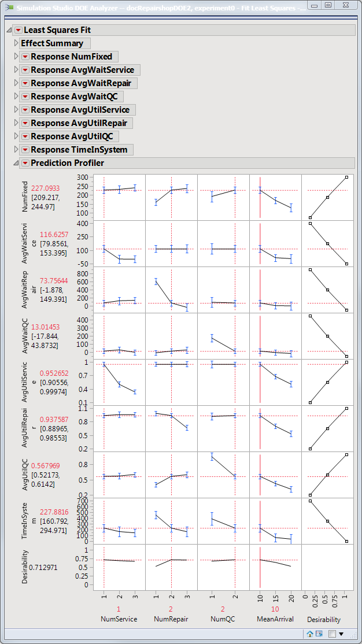Open the Response AvgWaitQC red triangle menu
The image size is (362, 644).
(x=25, y=97)
